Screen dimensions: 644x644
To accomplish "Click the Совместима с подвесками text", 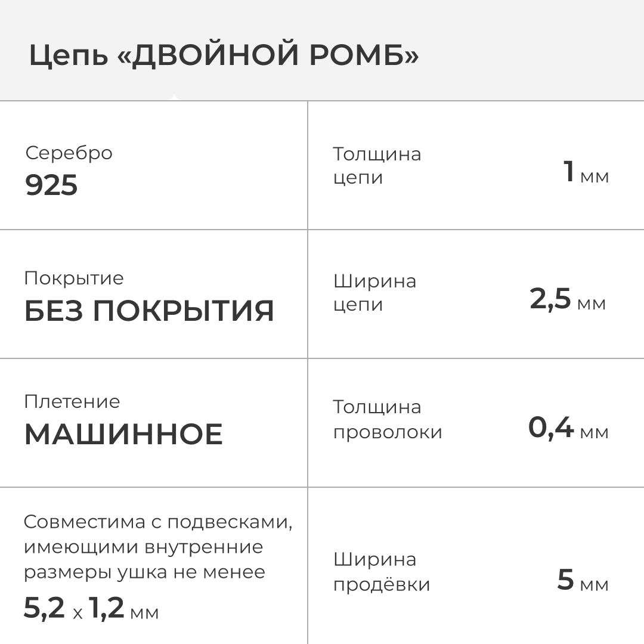I will [158, 522].
